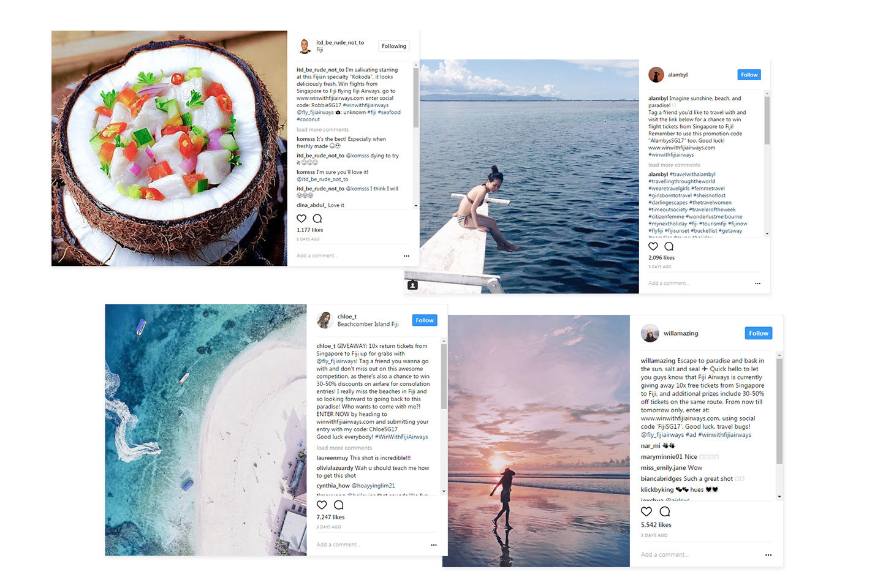The height and width of the screenshot is (588, 883).
Task: Open ellipsis menu on alambyl's post
Action: click(757, 284)
